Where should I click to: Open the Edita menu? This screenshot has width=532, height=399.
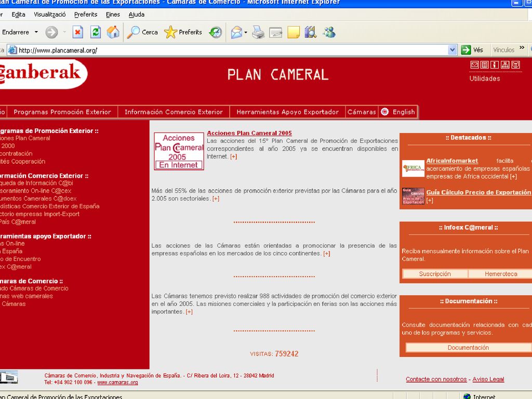point(18,15)
